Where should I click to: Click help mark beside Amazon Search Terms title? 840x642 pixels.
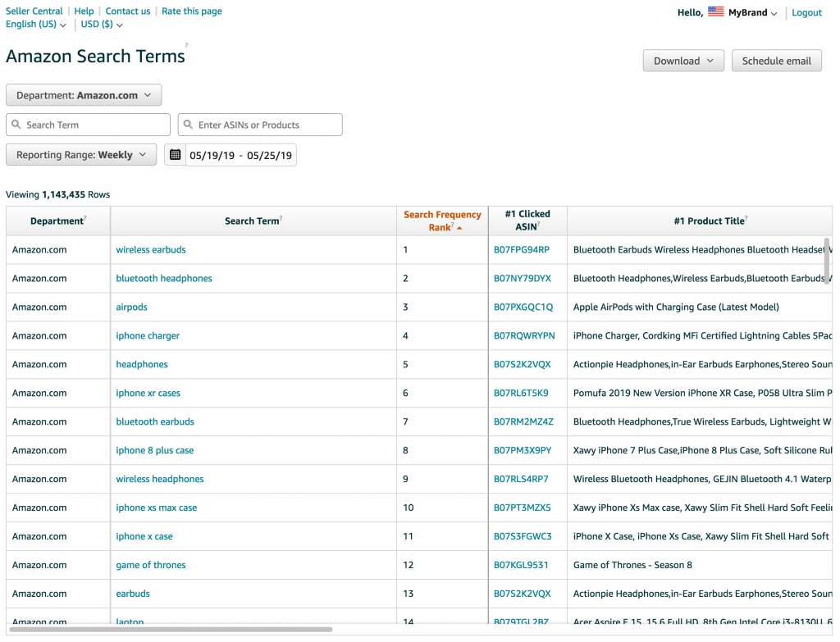186,46
